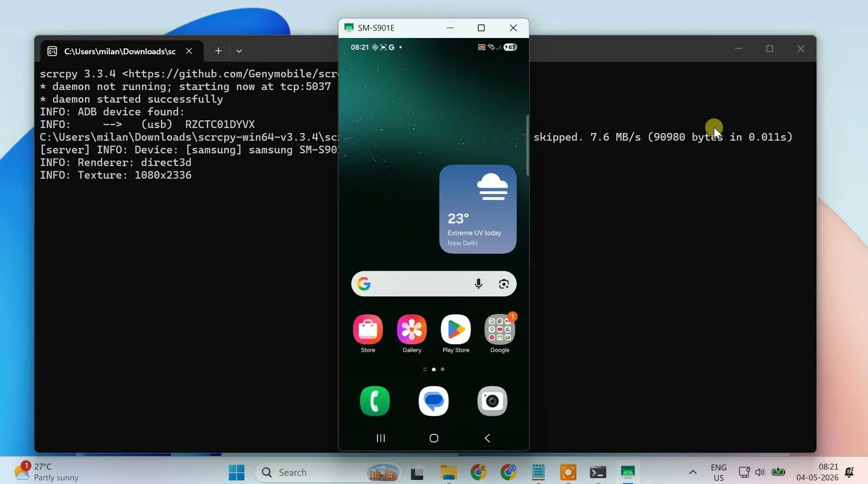Open the network icon in system tray

pyautogui.click(x=744, y=473)
